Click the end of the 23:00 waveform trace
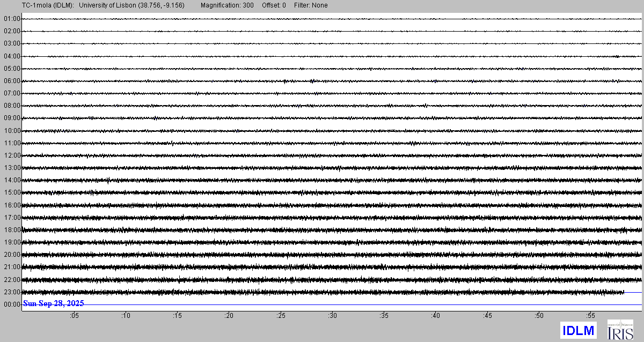 point(624,292)
